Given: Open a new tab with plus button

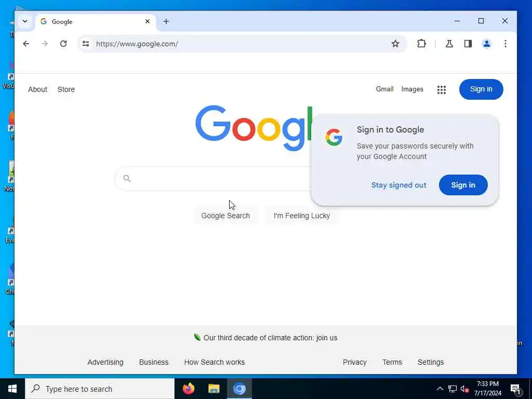Looking at the screenshot, I should 166,21.
